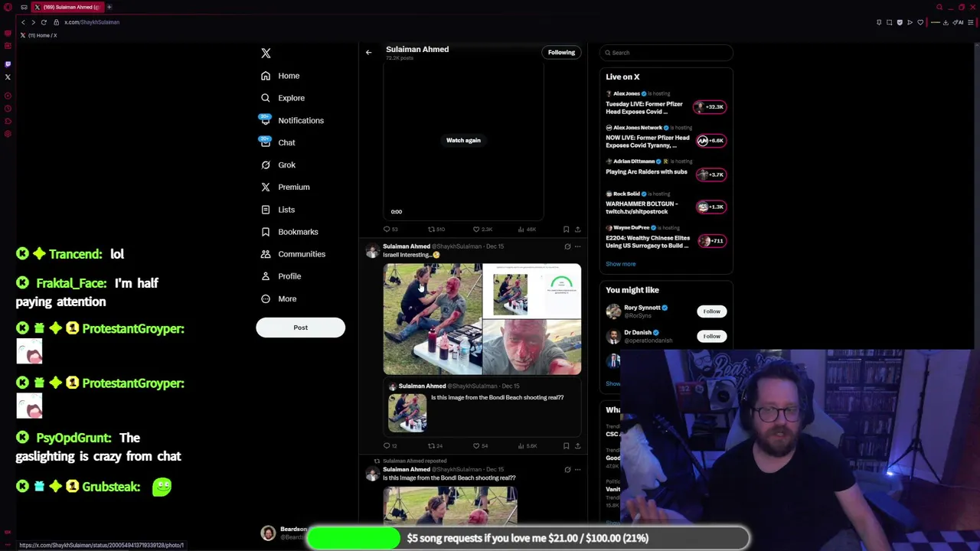The image size is (980, 551).
Task: Click the Search field on X
Action: (x=666, y=53)
